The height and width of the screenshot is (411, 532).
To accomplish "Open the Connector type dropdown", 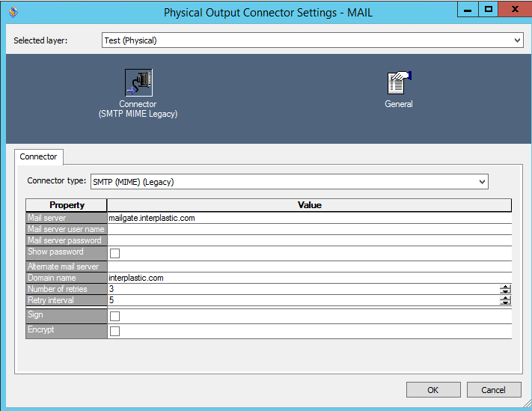I will (x=290, y=182).
